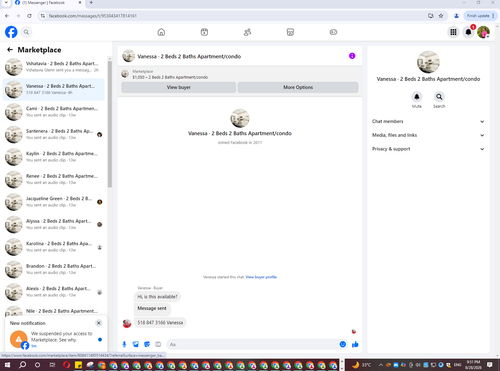500x371 pixels.
Task: Launch the Opera browser from taskbar
Action: (x=66, y=365)
